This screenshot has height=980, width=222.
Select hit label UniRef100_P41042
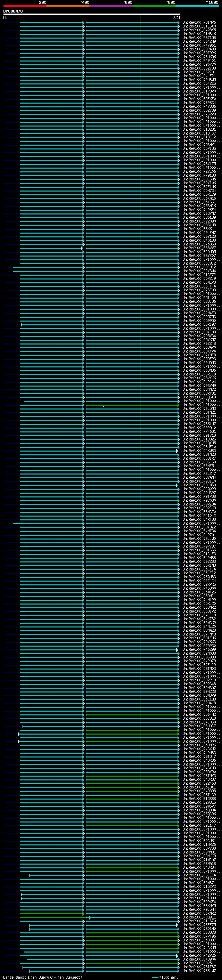pos(199,516)
